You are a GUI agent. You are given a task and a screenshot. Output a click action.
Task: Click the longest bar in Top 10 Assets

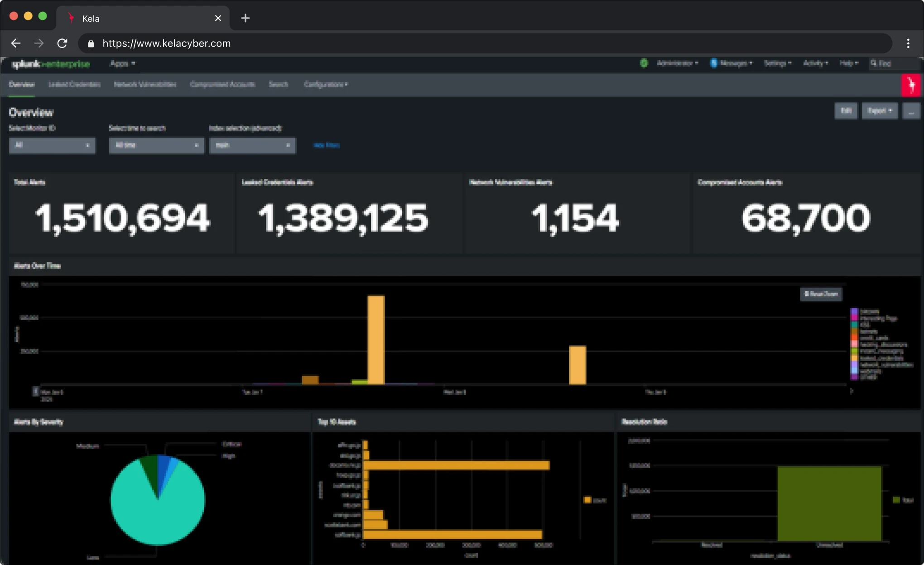click(457, 465)
